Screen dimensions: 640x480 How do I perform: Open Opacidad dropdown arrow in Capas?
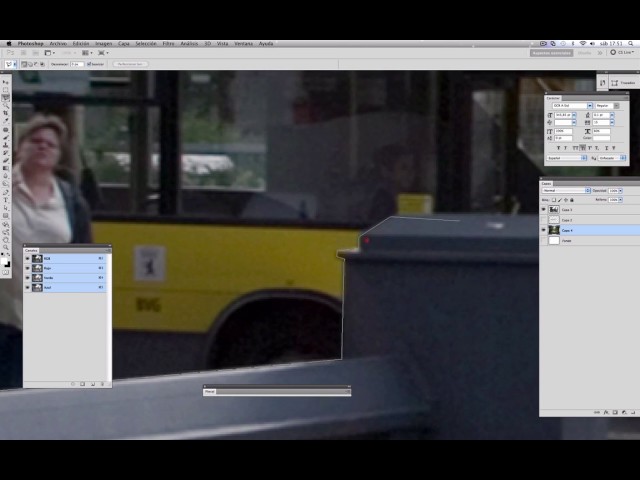pos(620,191)
